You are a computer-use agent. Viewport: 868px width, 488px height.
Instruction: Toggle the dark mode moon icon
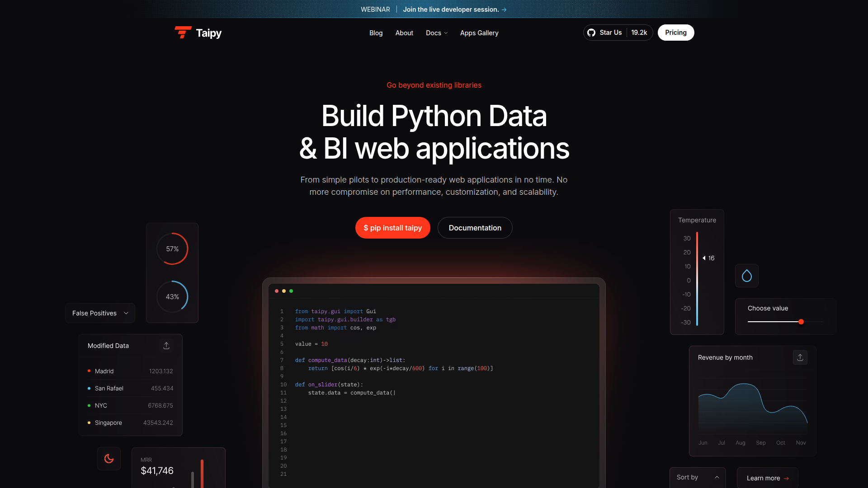click(x=109, y=459)
